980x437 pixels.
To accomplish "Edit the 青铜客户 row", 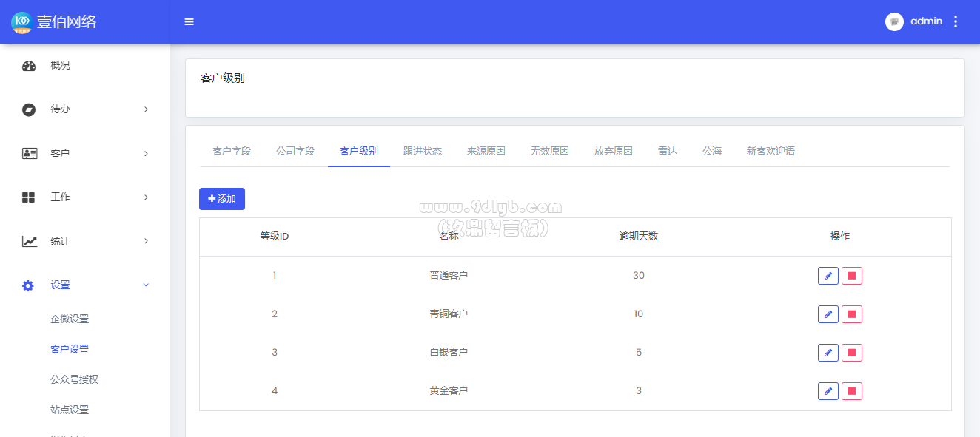I will [828, 314].
